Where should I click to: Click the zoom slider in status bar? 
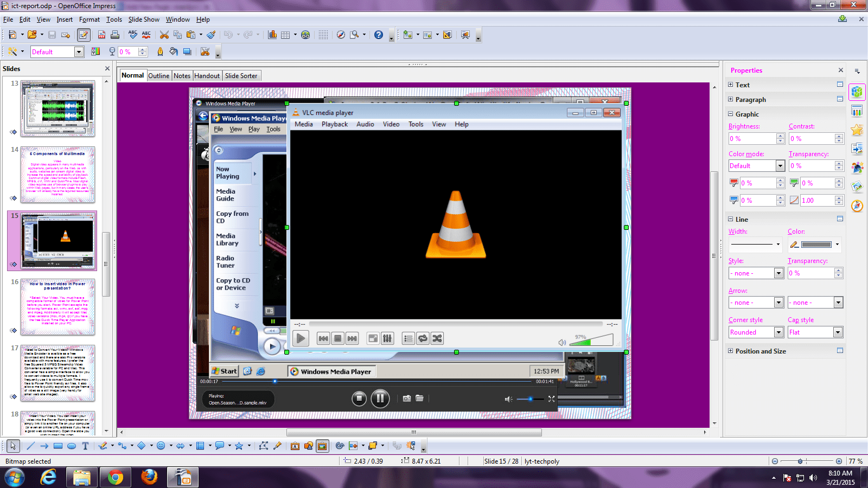(807, 461)
